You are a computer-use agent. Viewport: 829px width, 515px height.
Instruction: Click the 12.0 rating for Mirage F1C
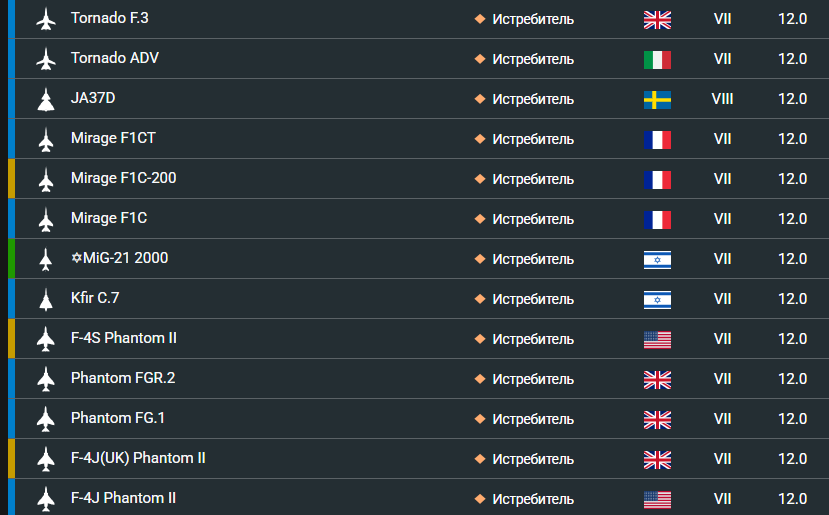792,219
